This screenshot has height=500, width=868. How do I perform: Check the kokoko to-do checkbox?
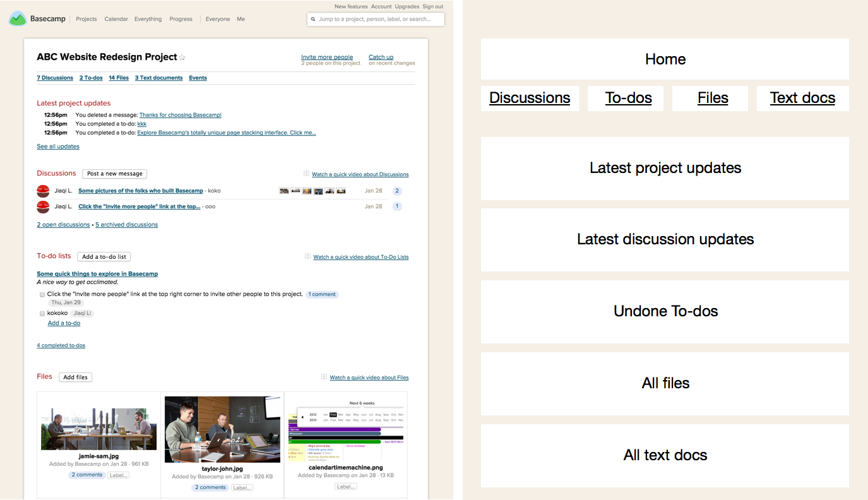point(42,313)
